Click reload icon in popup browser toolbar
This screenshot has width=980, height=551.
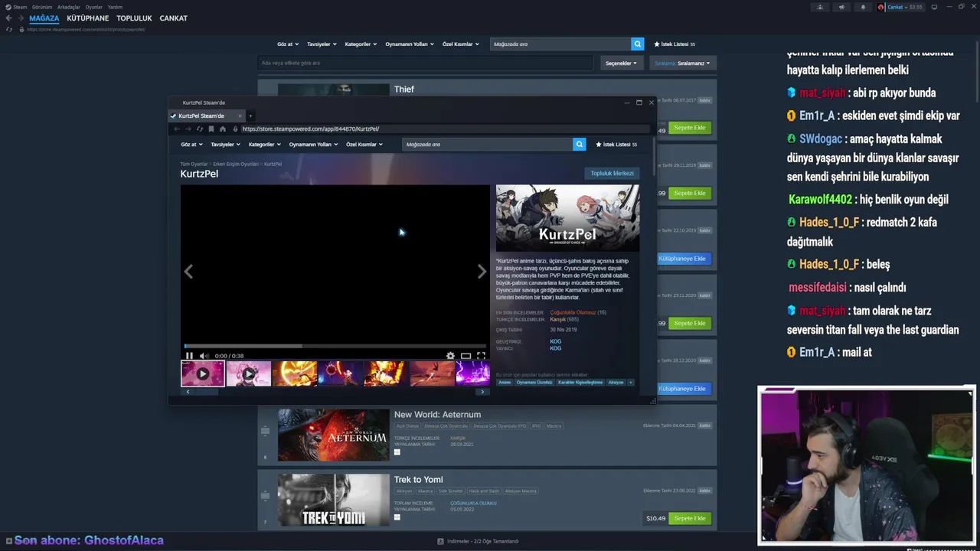click(x=200, y=129)
